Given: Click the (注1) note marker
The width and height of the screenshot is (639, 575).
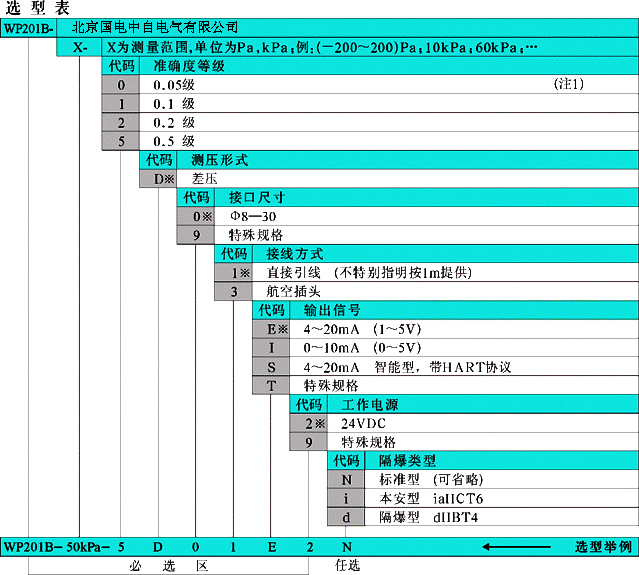Looking at the screenshot, I should [x=569, y=84].
